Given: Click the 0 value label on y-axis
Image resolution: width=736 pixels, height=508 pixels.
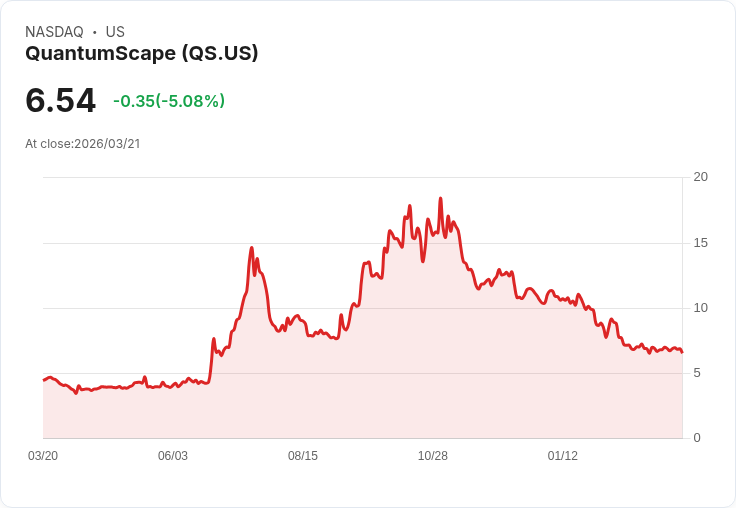Looking at the screenshot, I should (x=697, y=438).
